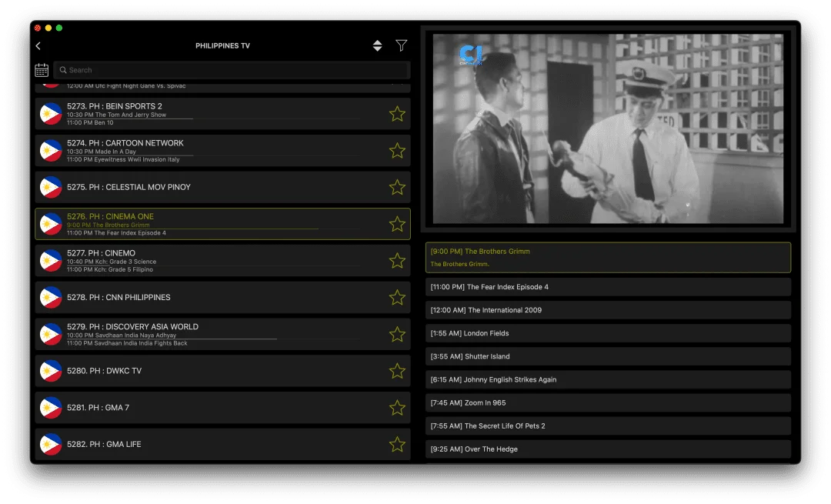Click the flag icon of CNN PHILIPPINES

(51, 297)
